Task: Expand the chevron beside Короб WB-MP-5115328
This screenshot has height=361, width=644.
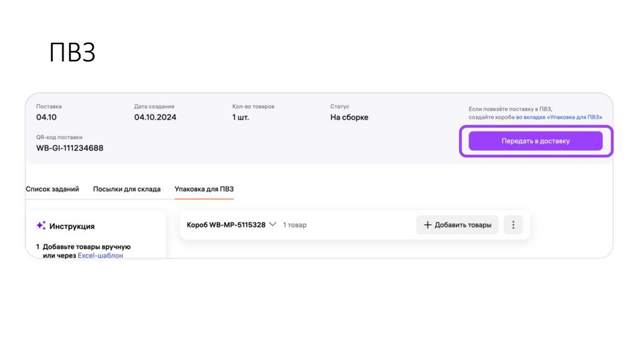Action: (272, 225)
